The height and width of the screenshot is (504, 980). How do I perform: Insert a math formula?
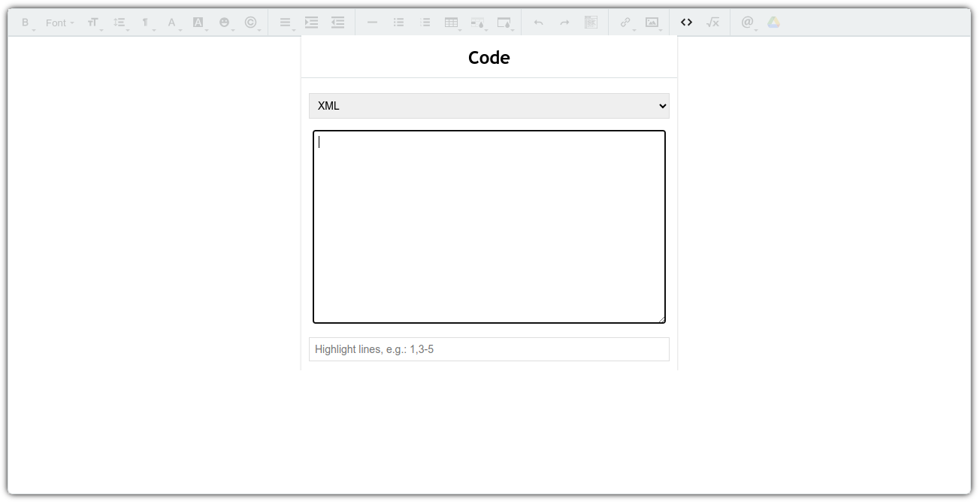[x=712, y=23]
